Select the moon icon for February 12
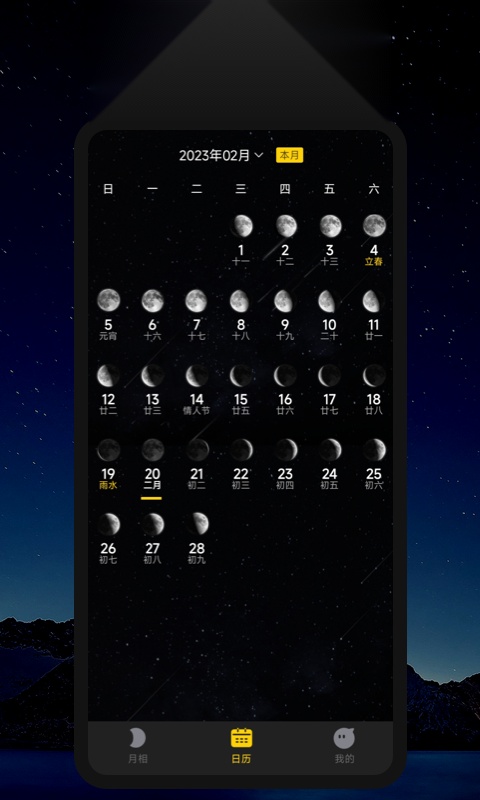The image size is (480, 800). 108,376
